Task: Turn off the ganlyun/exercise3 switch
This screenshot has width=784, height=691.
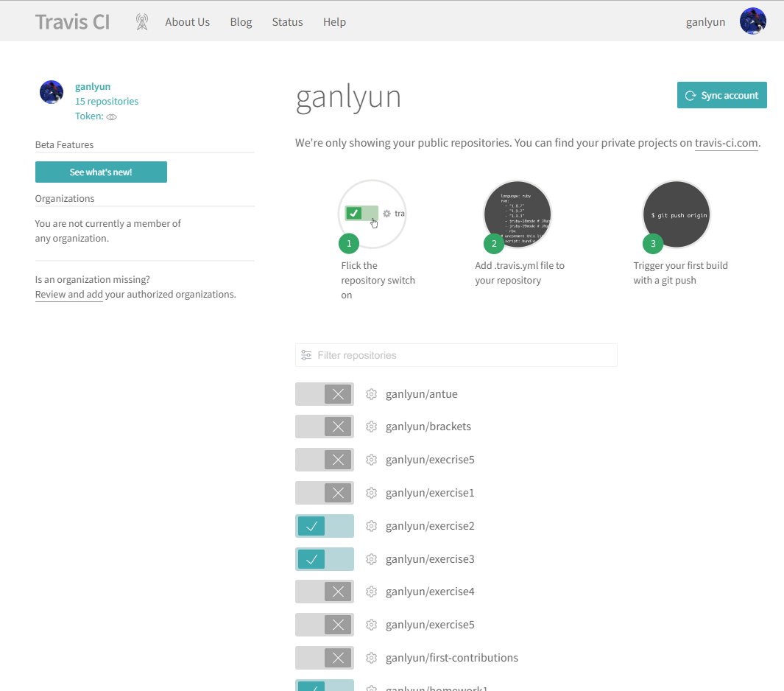Action: (325, 559)
